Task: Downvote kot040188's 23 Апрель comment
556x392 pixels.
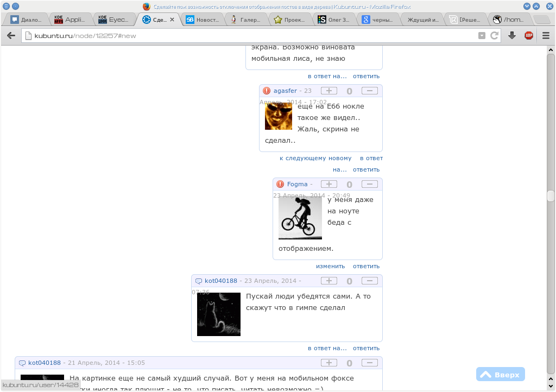Action: pos(369,281)
